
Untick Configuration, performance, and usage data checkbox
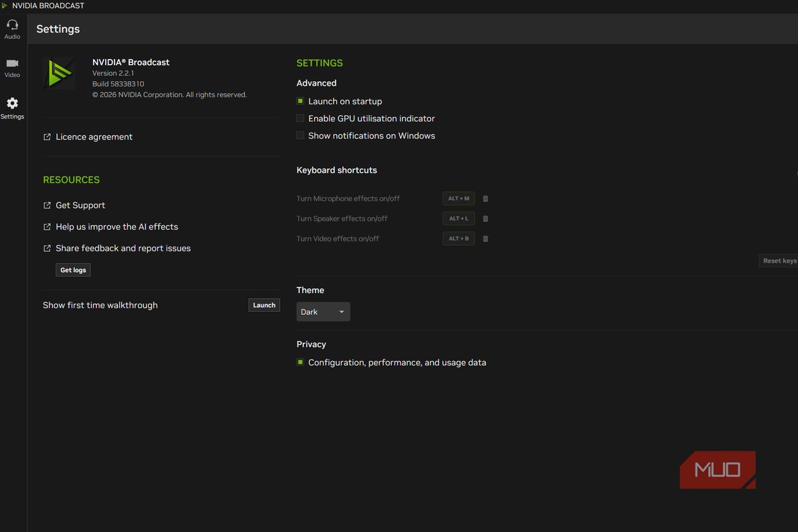coord(300,362)
